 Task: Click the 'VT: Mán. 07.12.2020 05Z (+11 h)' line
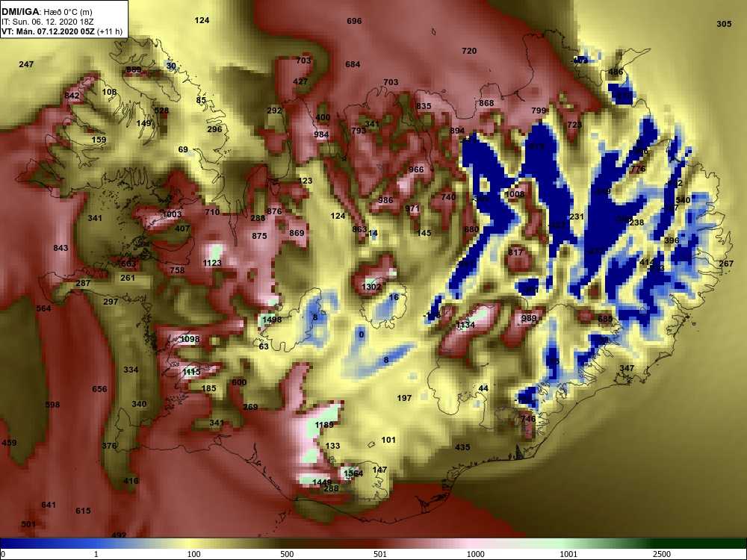62,32
